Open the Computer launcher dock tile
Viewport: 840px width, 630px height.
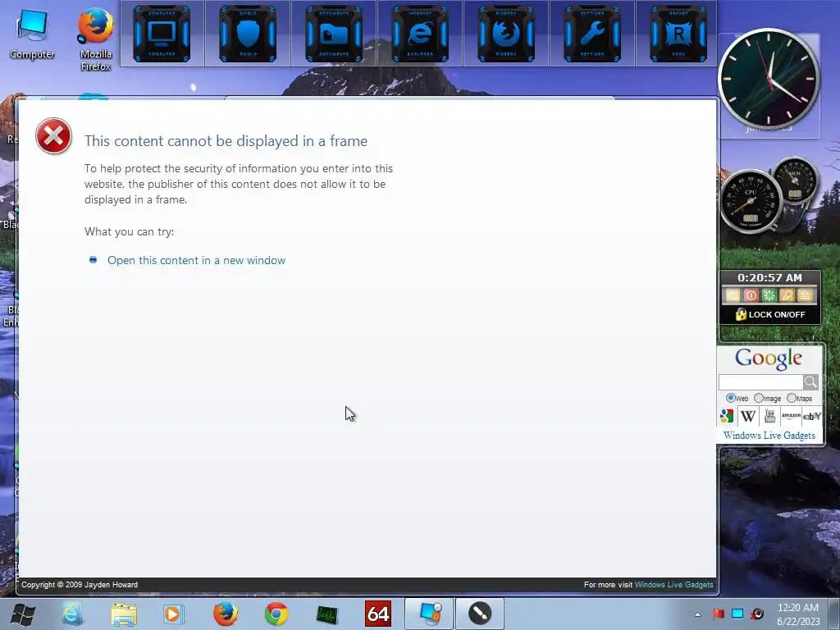(x=162, y=34)
